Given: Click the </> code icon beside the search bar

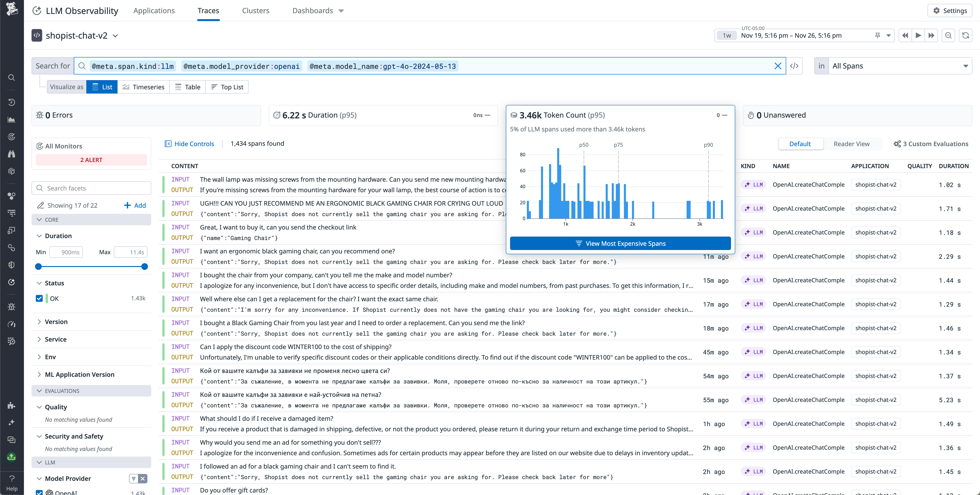Looking at the screenshot, I should coord(795,66).
